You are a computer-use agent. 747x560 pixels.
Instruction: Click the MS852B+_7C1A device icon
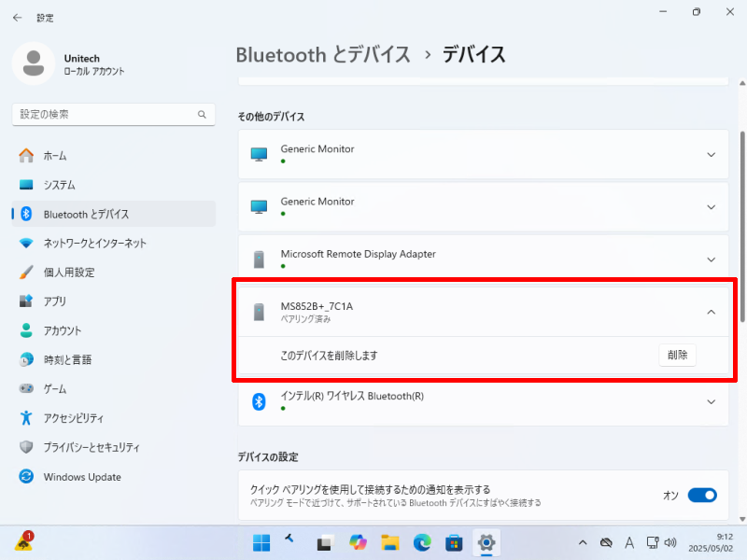[x=259, y=312]
